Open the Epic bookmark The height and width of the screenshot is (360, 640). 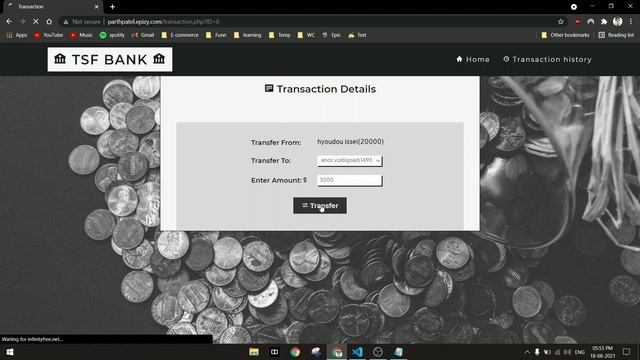pyautogui.click(x=331, y=35)
